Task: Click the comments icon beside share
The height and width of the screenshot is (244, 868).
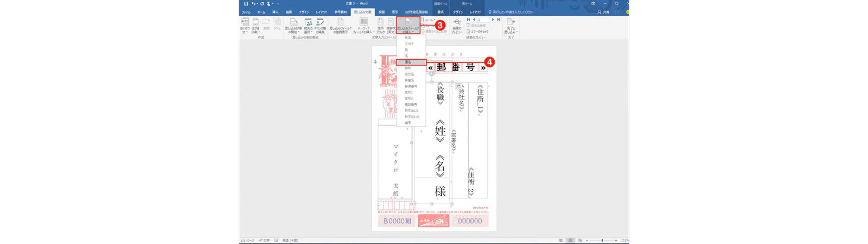Action: tap(616, 12)
